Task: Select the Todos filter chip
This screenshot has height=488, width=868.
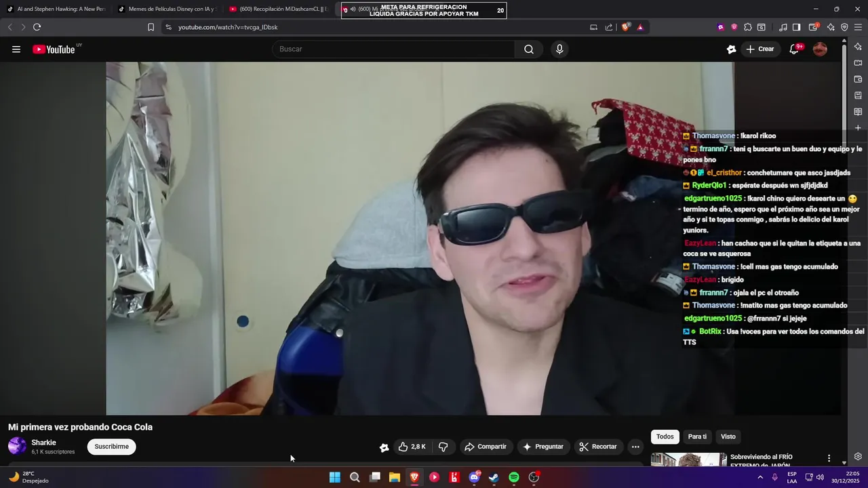Action: click(x=665, y=436)
